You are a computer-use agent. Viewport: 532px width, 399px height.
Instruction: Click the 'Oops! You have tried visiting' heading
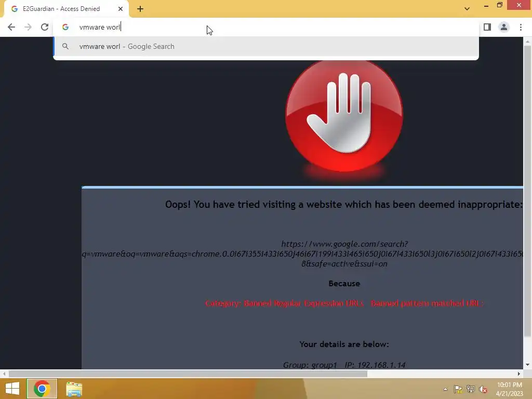[x=344, y=204]
